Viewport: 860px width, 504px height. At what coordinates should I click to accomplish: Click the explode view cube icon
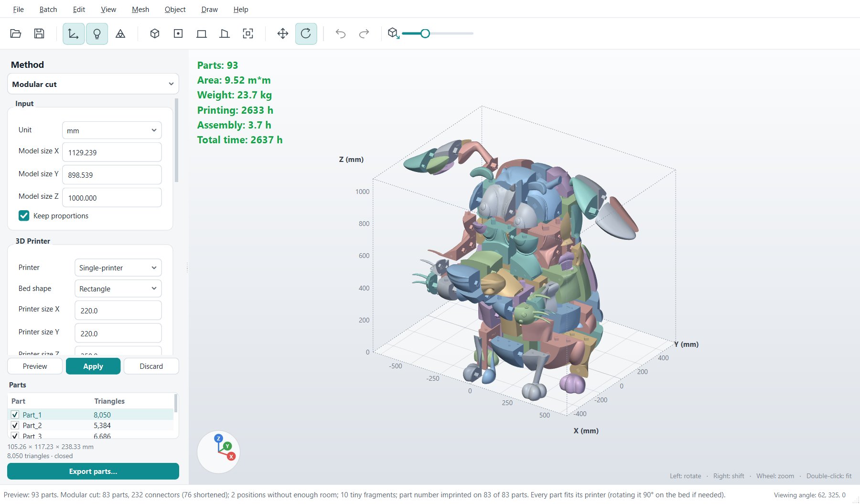coord(393,33)
